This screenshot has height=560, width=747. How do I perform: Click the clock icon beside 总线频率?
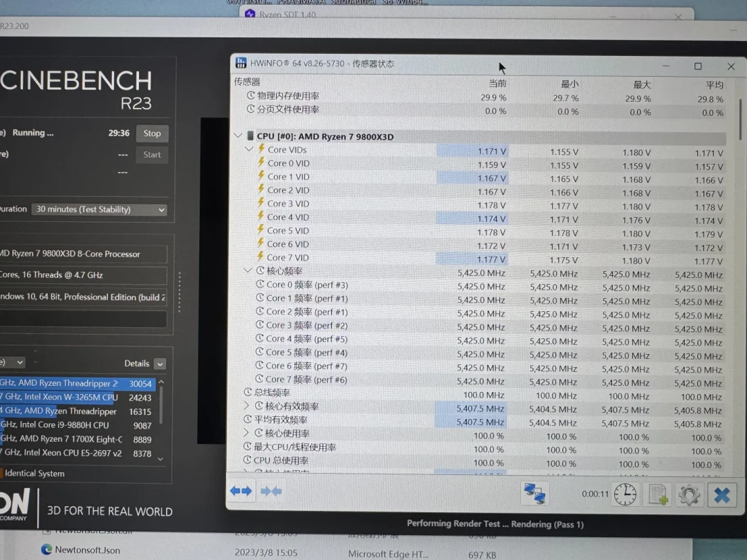point(248,392)
